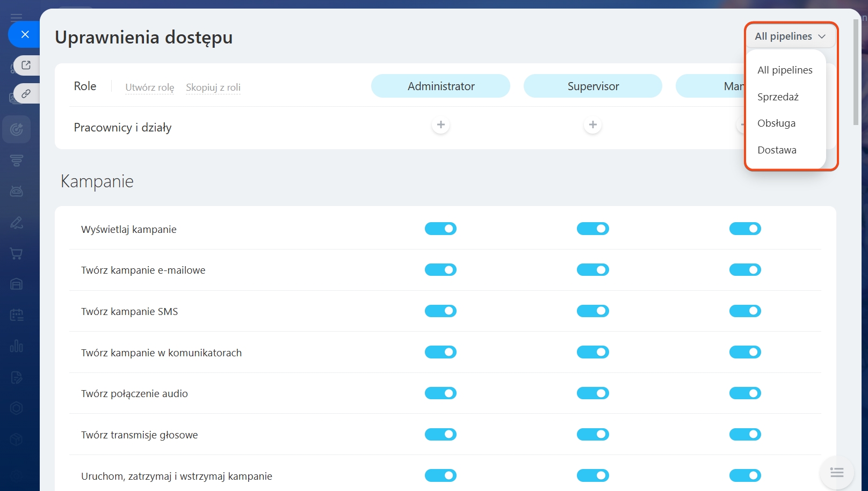Click Skopiuj z roli link
The image size is (868, 491).
click(213, 87)
